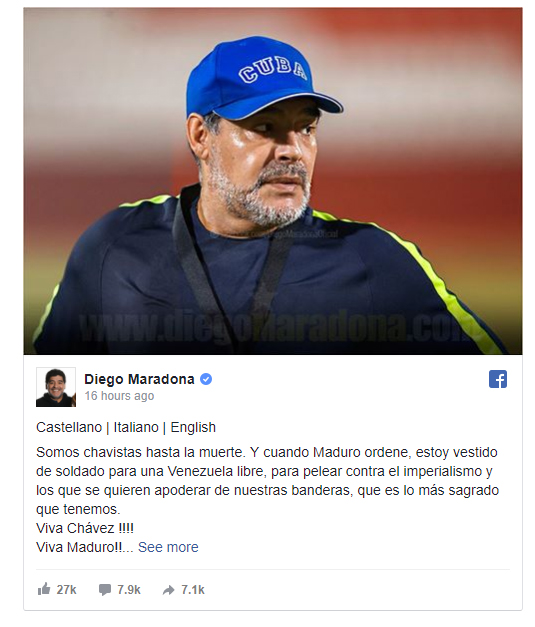Screen dimensions: 535x627
Task: Open the profile picture thumbnail
Action: [56, 387]
